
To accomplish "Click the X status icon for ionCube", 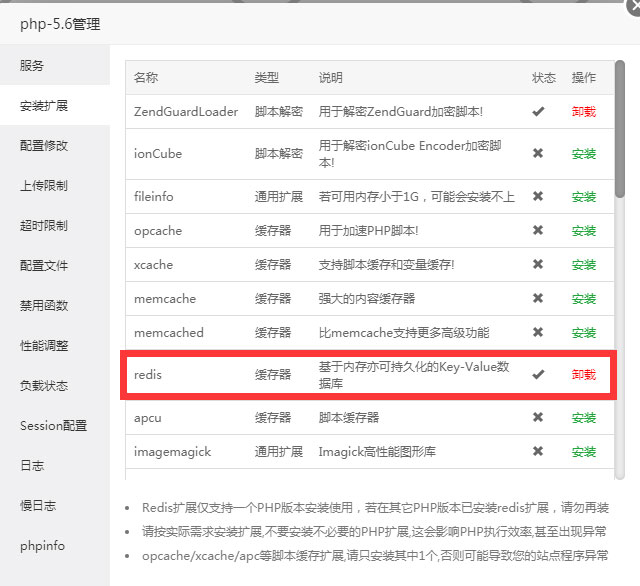I will tap(538, 154).
